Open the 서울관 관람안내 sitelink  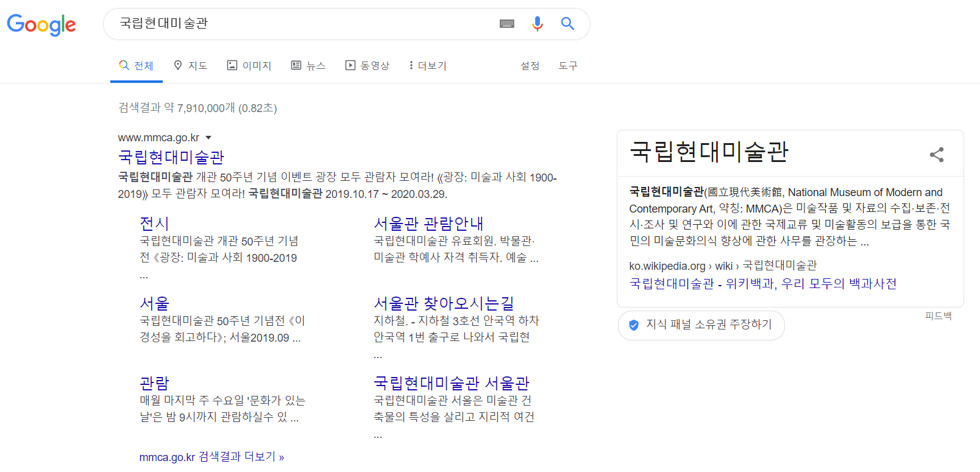tap(428, 224)
